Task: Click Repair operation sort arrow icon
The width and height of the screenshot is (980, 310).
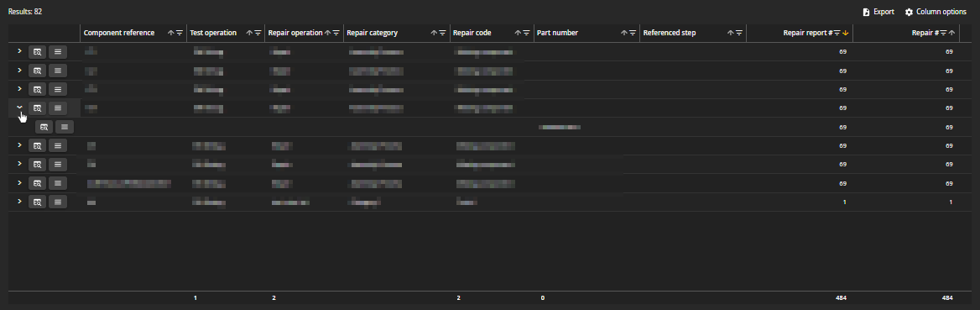Action: pyautogui.click(x=327, y=34)
